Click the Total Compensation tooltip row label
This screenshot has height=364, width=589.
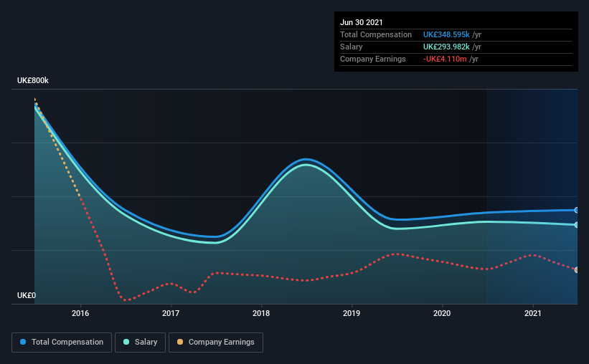click(x=376, y=34)
